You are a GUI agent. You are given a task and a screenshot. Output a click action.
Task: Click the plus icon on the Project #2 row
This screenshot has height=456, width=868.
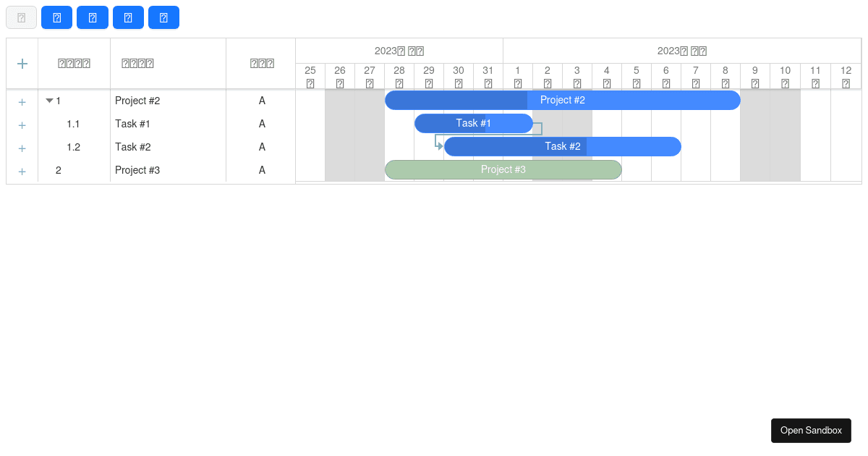pos(22,102)
